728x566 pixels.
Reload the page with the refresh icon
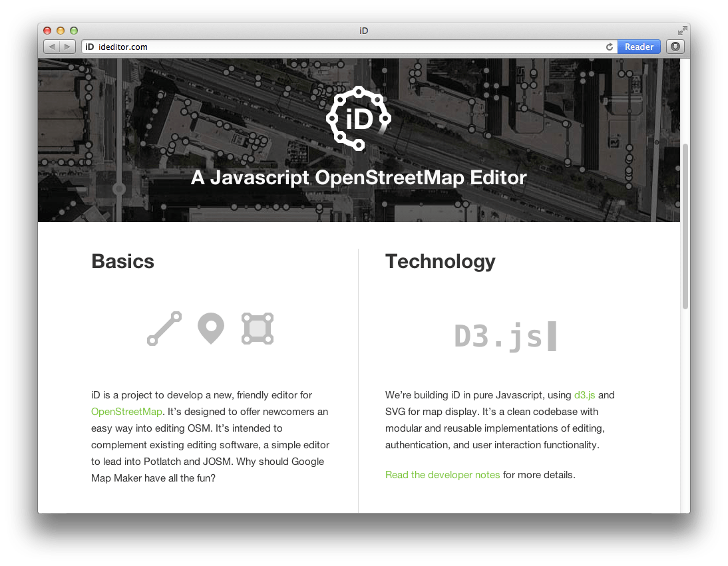(x=609, y=47)
